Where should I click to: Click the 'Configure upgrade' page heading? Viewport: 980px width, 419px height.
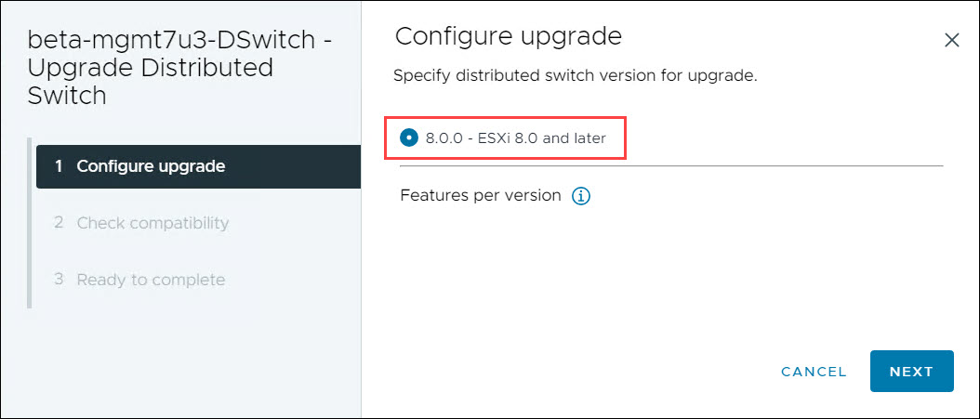click(509, 37)
